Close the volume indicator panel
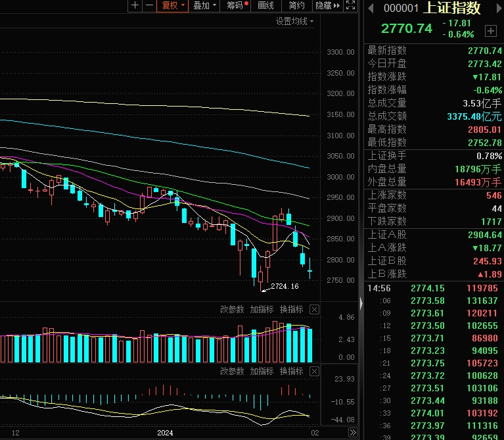 click(x=314, y=309)
